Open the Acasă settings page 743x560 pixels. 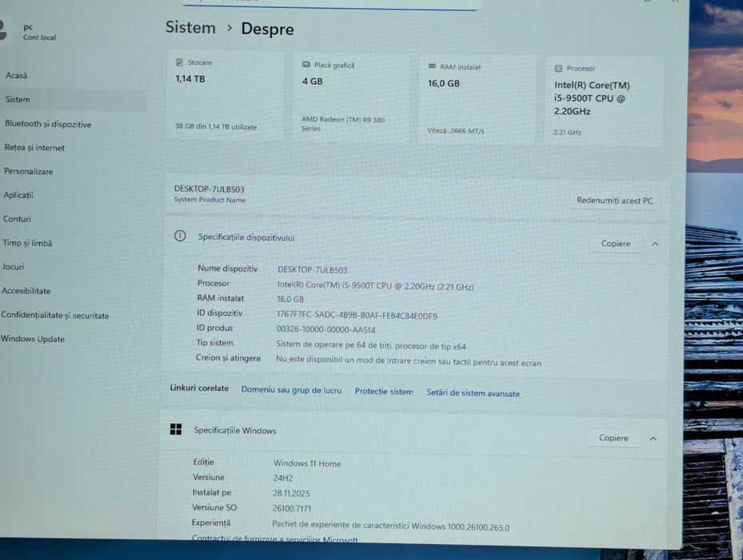click(x=17, y=75)
